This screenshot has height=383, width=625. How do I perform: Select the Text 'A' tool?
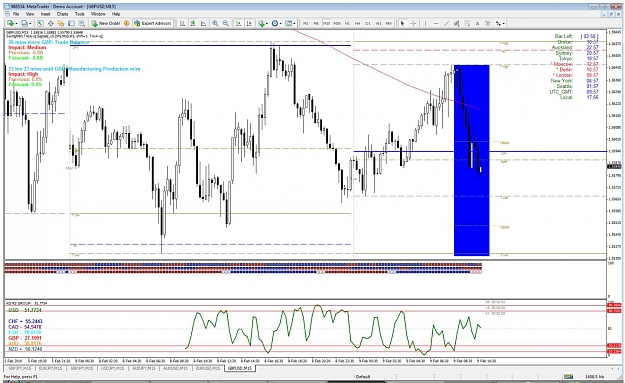[477, 23]
